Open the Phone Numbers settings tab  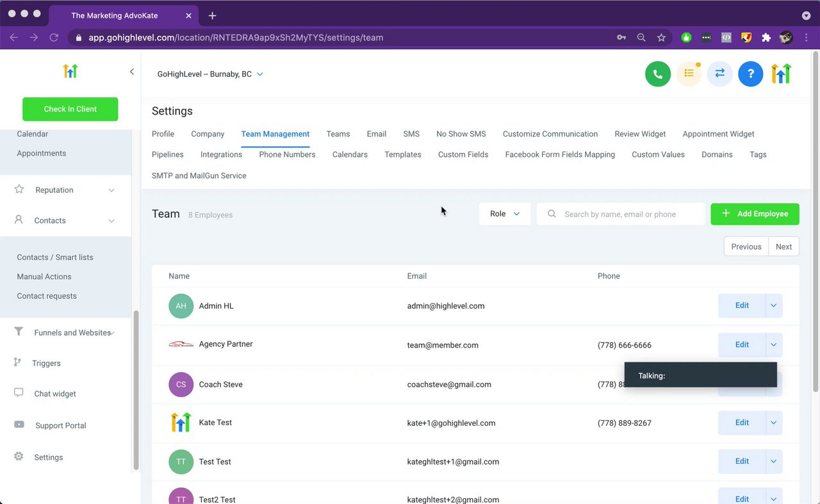[287, 154]
